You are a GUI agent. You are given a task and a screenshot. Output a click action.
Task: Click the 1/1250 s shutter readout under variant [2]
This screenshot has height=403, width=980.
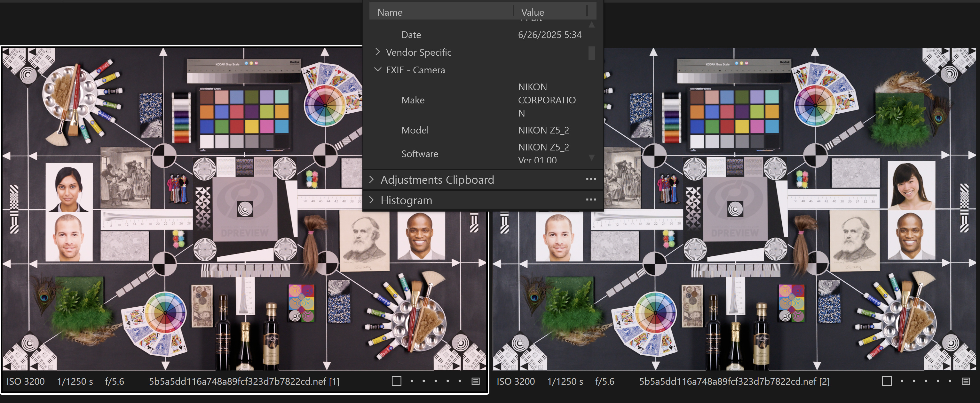[x=565, y=381]
